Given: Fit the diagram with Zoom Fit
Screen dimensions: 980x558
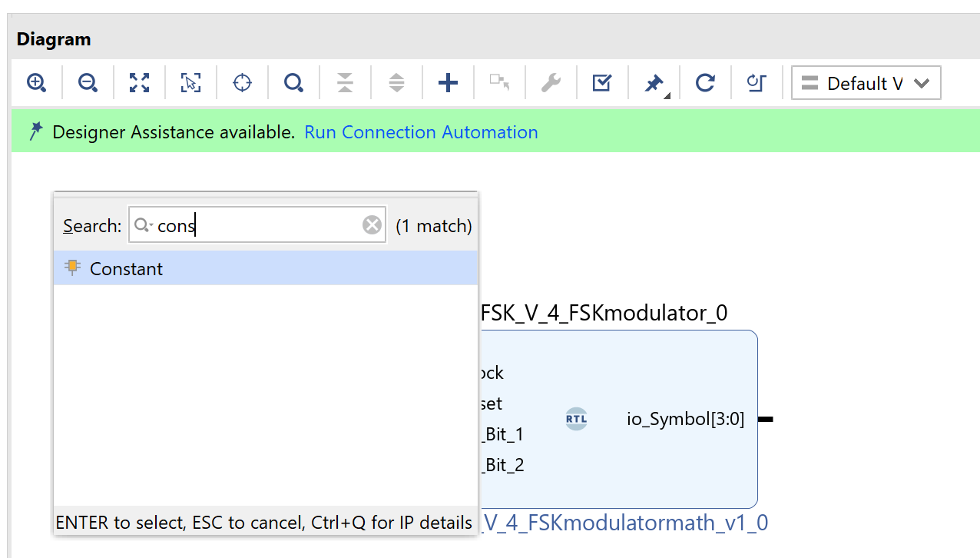Looking at the screenshot, I should (x=139, y=83).
